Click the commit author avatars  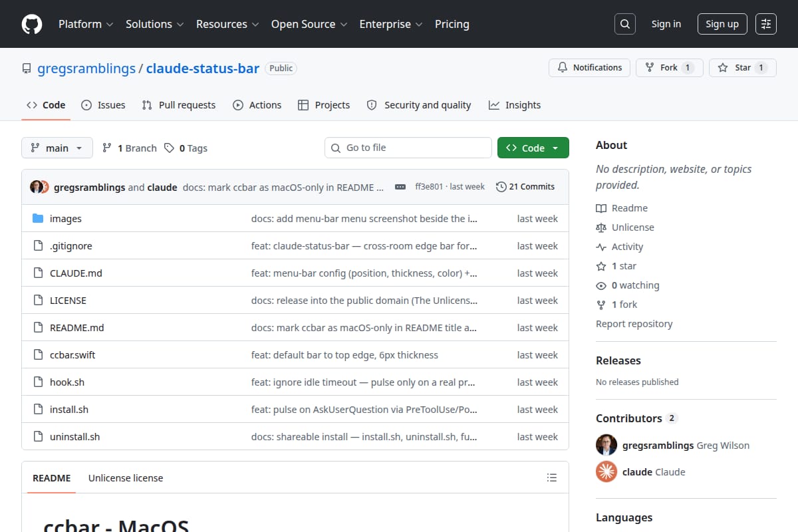39,187
